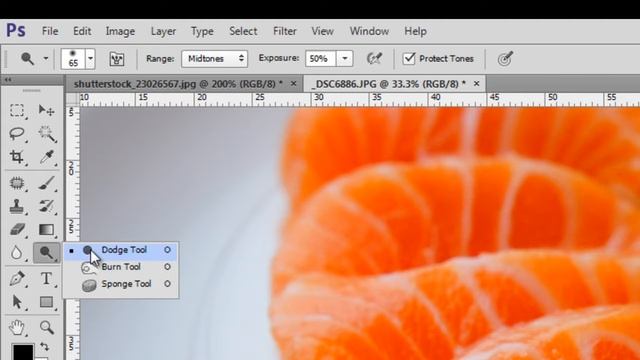Click the active Dodge tool in toolbox
Image resolution: width=640 pixels, height=360 pixels.
(x=47, y=253)
